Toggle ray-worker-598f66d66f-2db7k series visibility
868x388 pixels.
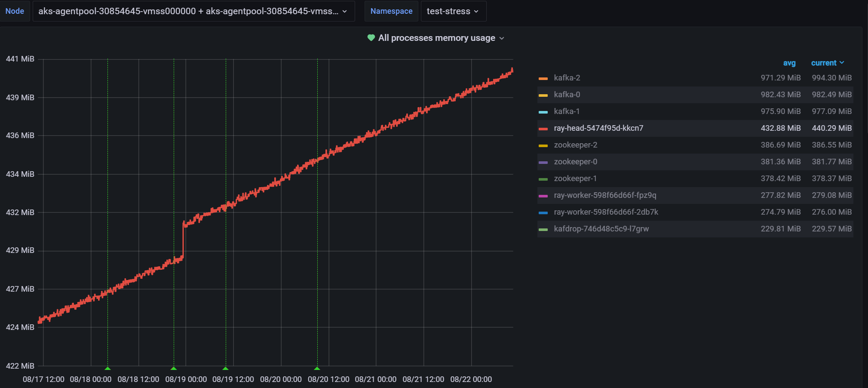click(606, 212)
